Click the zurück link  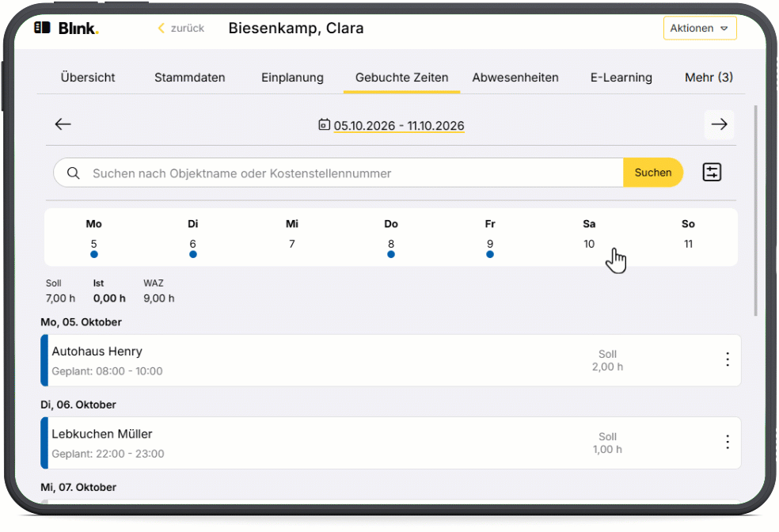(x=188, y=28)
